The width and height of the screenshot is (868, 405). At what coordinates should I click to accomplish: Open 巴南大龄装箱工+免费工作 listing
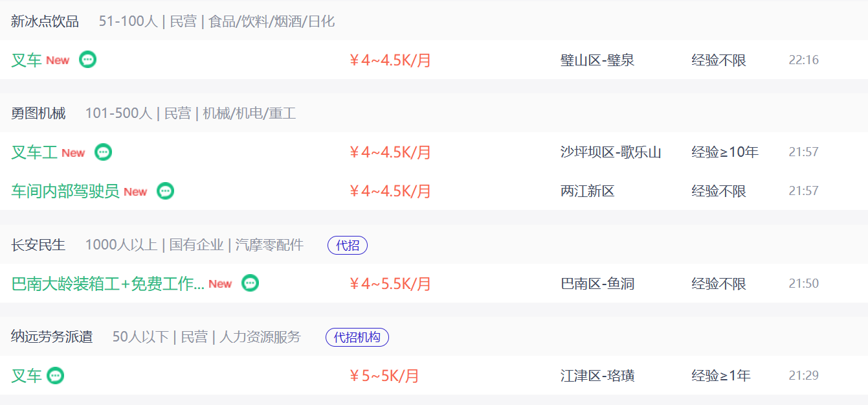pos(108,283)
